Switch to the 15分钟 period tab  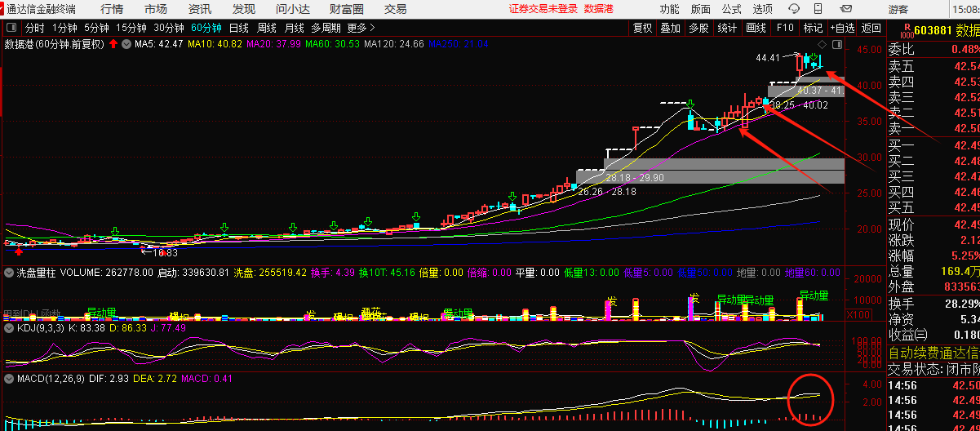point(131,28)
